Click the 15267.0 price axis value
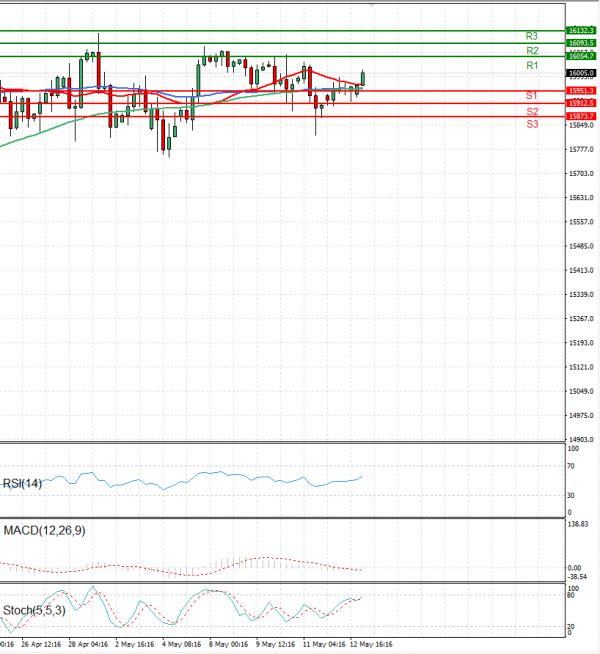The height and width of the screenshot is (654, 600). [x=581, y=319]
